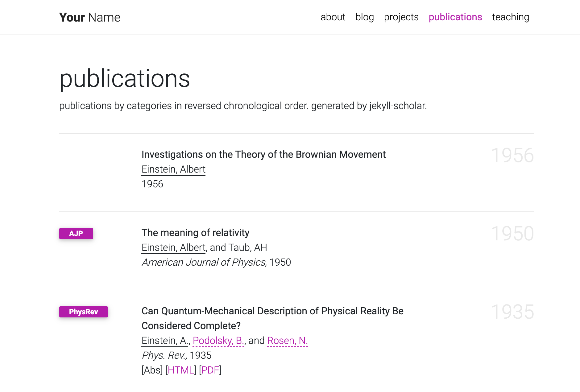580x392 pixels.
Task: Open the HTML link for EPR paper
Action: point(181,370)
